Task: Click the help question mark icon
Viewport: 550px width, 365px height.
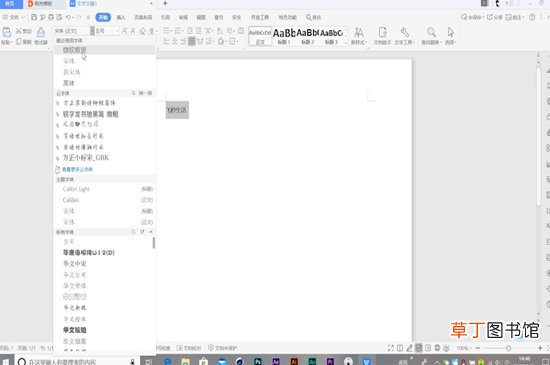Action: (532, 17)
